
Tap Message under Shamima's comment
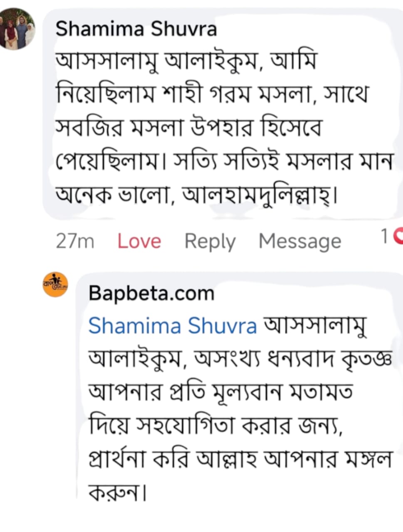(299, 241)
